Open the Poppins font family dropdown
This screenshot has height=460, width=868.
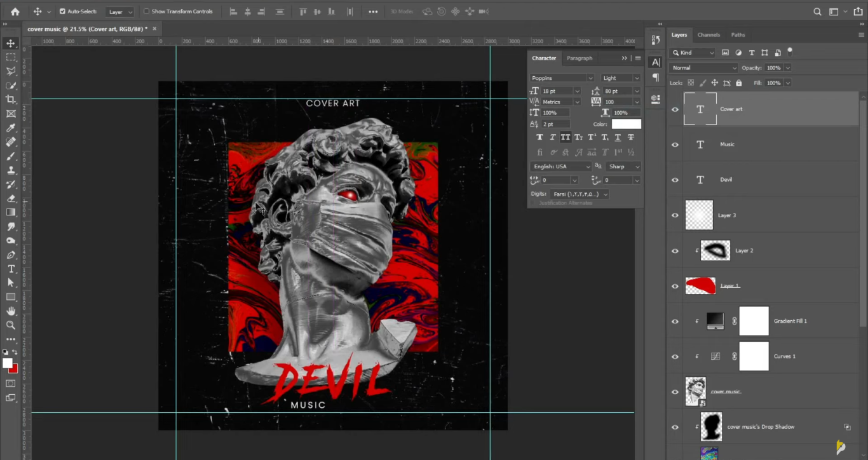tap(561, 78)
